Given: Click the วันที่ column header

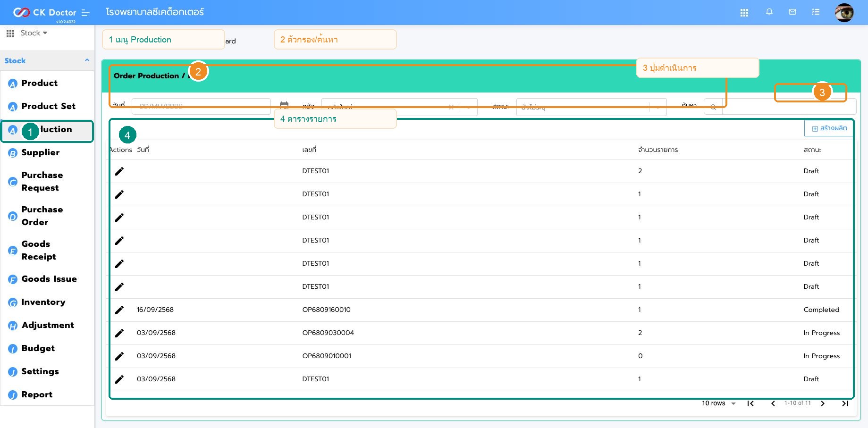Looking at the screenshot, I should point(143,150).
